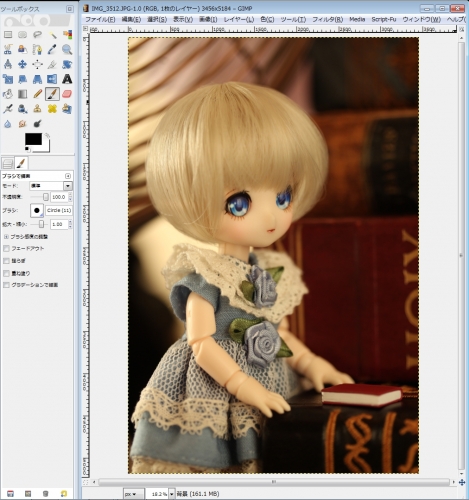The image size is (469, 500).
Task: Select the Rectangle Select tool
Action: tap(8, 35)
